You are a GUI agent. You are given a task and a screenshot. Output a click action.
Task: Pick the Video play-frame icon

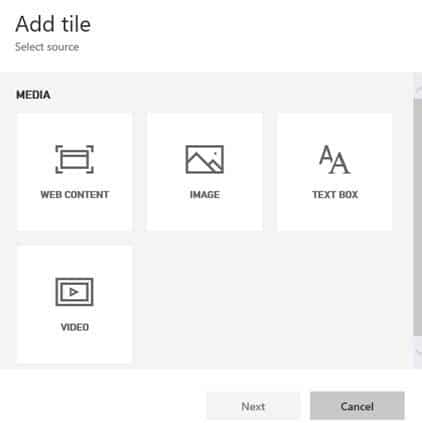pyautogui.click(x=74, y=292)
